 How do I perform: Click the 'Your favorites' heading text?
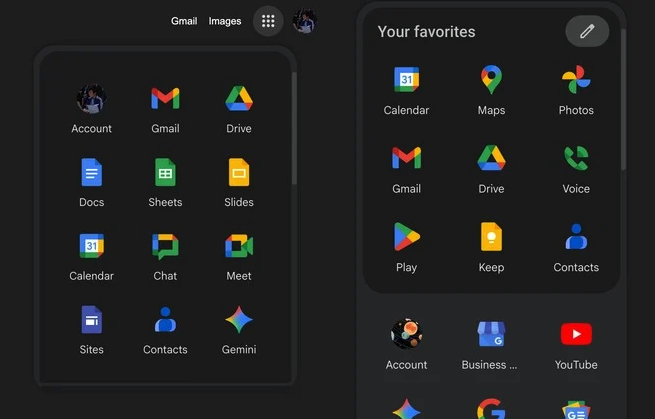[427, 32]
